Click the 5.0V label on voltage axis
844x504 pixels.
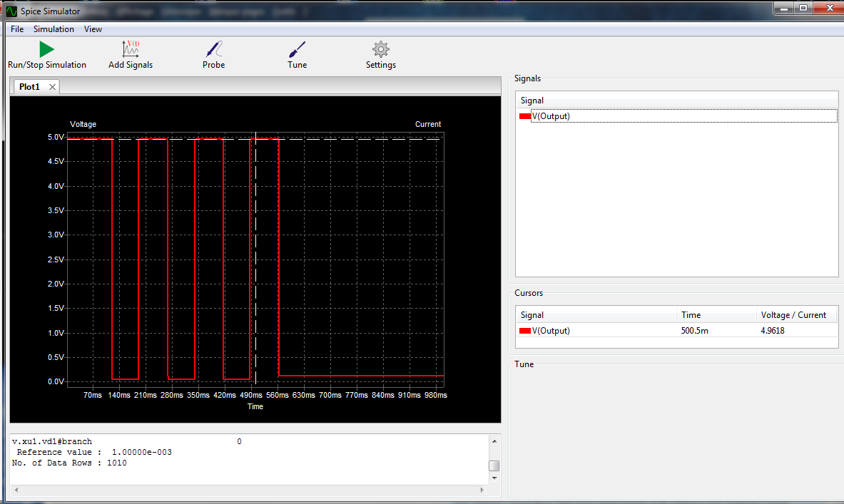coord(56,137)
